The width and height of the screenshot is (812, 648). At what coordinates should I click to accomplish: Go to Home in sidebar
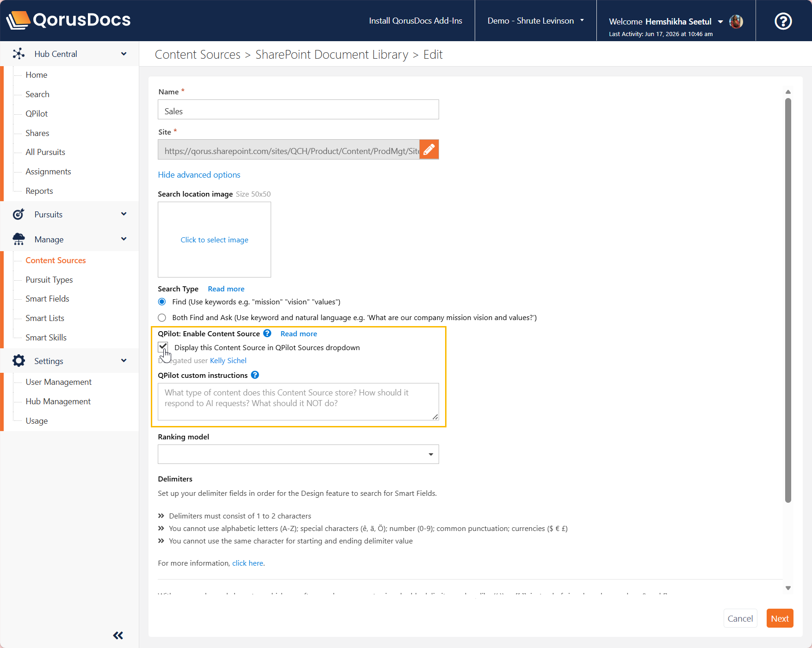click(x=37, y=75)
